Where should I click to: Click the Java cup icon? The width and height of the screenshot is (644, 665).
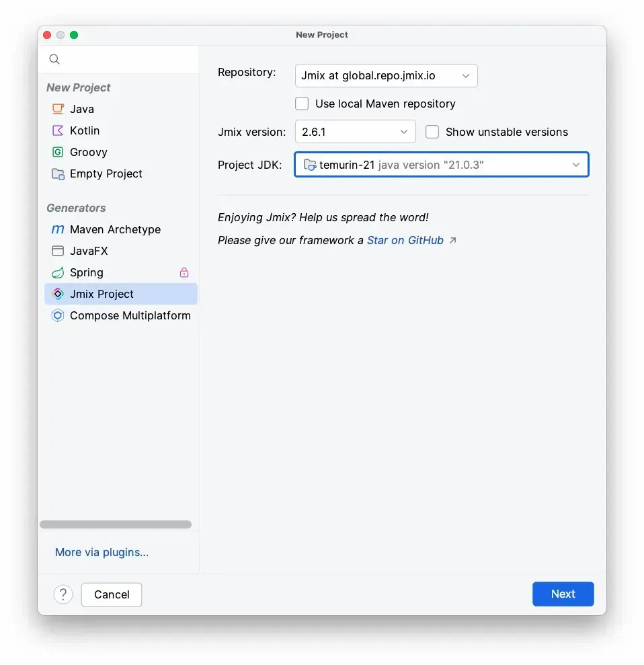click(x=58, y=109)
